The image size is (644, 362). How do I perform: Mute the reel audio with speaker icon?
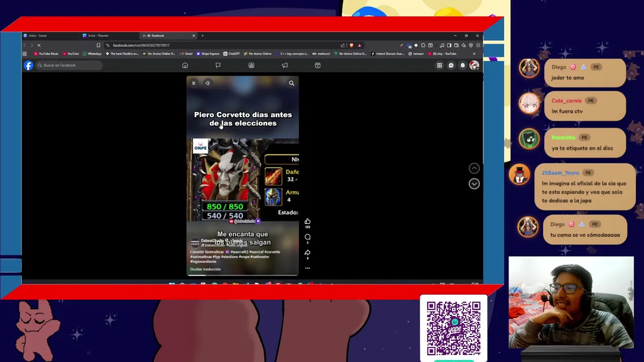point(207,83)
